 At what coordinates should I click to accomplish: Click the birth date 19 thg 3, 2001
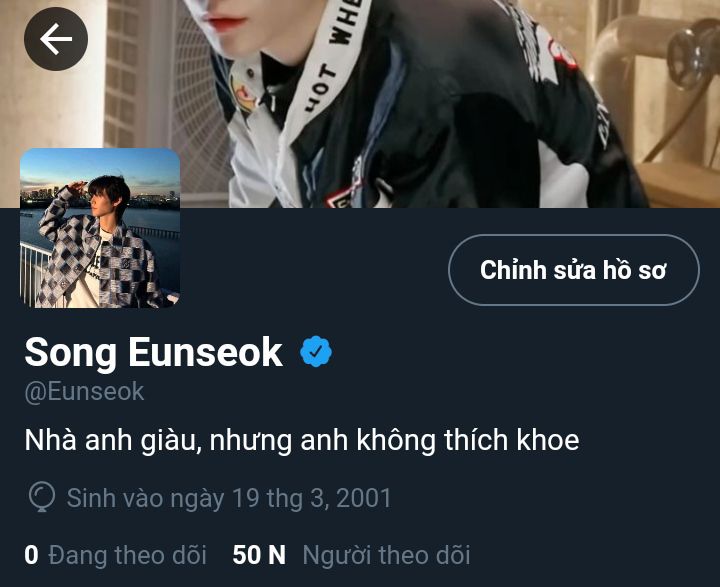(x=312, y=498)
